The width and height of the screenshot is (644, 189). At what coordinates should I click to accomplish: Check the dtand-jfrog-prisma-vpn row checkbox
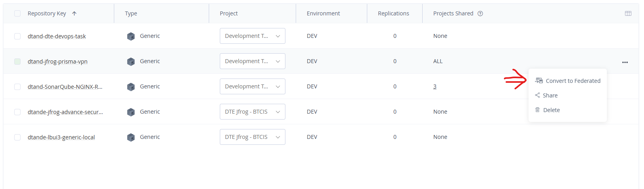click(17, 62)
